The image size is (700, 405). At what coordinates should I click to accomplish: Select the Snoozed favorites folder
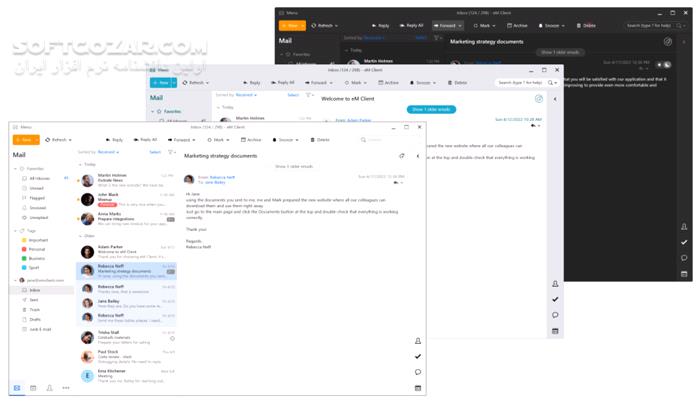point(38,208)
